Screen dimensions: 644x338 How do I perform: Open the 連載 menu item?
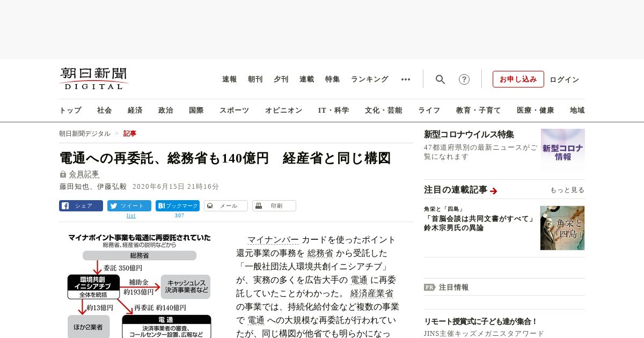(x=307, y=79)
